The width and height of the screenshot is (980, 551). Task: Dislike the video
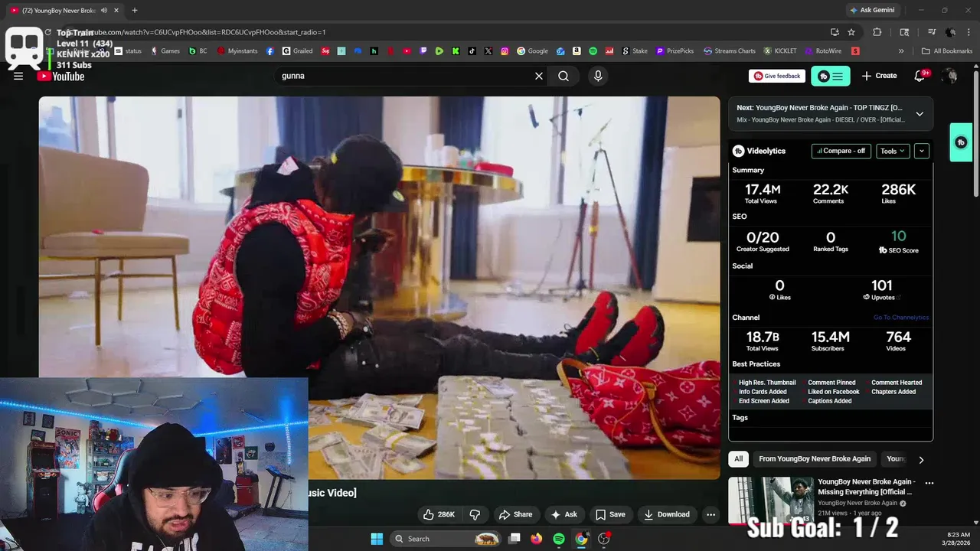tap(475, 514)
